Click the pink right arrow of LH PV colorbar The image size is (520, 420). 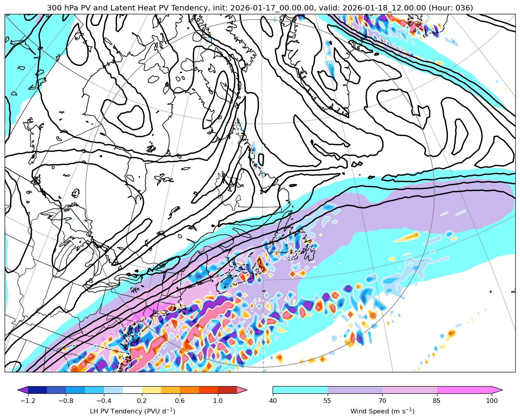tap(242, 390)
